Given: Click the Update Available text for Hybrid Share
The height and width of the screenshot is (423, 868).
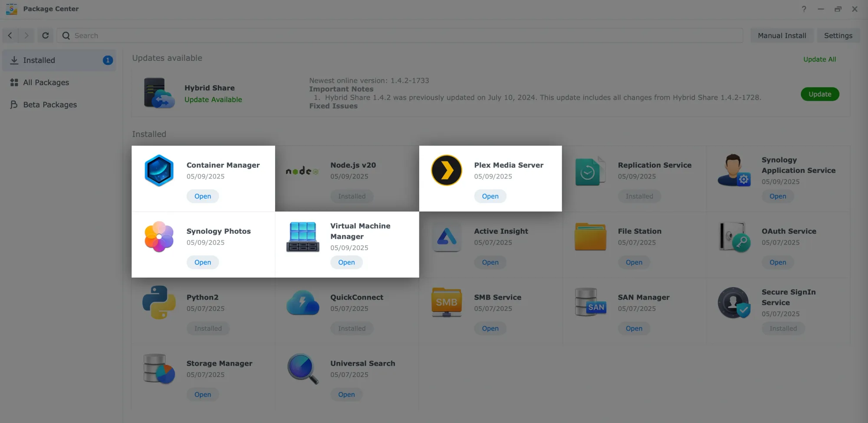Looking at the screenshot, I should click(213, 99).
